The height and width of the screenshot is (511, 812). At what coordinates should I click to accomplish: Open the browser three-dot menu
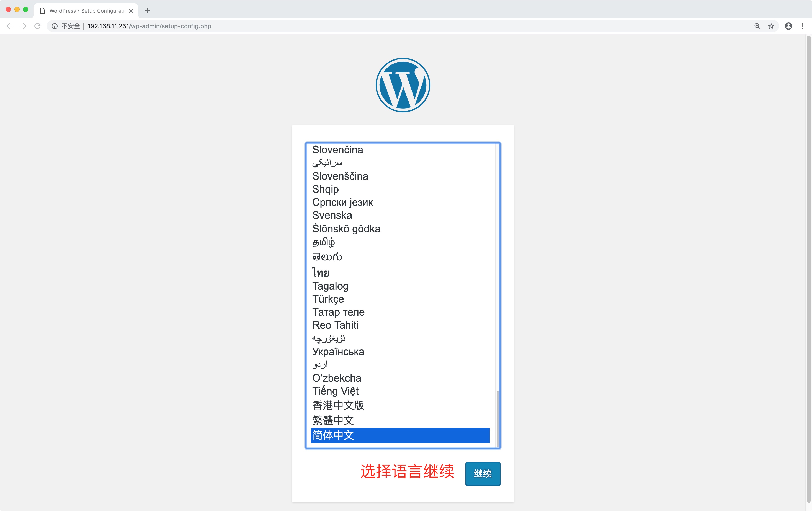(802, 26)
